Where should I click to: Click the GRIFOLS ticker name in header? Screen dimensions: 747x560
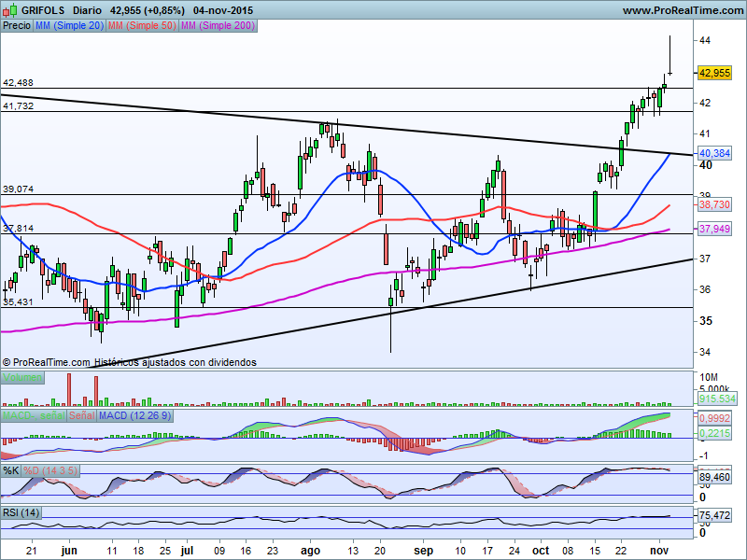click(x=43, y=10)
